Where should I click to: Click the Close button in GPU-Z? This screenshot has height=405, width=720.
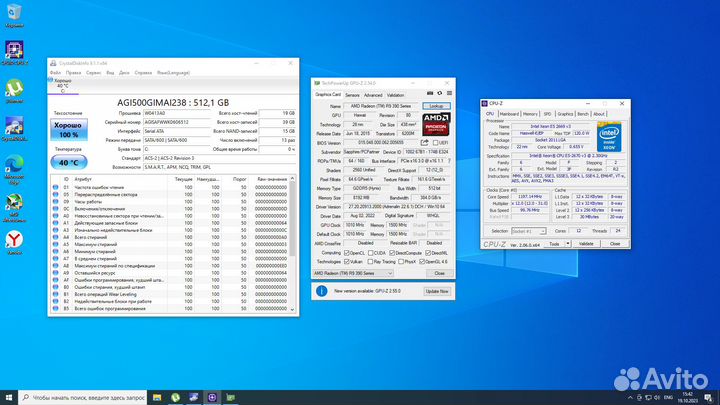coord(439,273)
